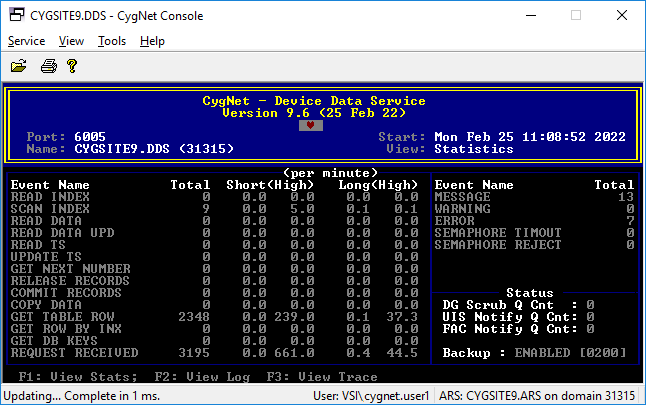The height and width of the screenshot is (405, 646).
Task: Click the Version 9.6 (25 Feb 22) text
Action: point(314,112)
